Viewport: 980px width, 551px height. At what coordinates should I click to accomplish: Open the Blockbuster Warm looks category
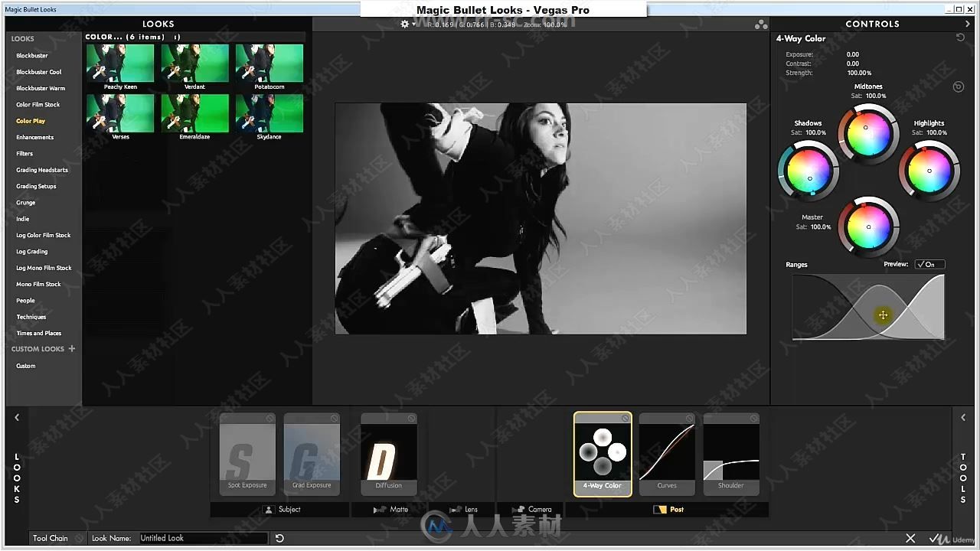point(41,89)
